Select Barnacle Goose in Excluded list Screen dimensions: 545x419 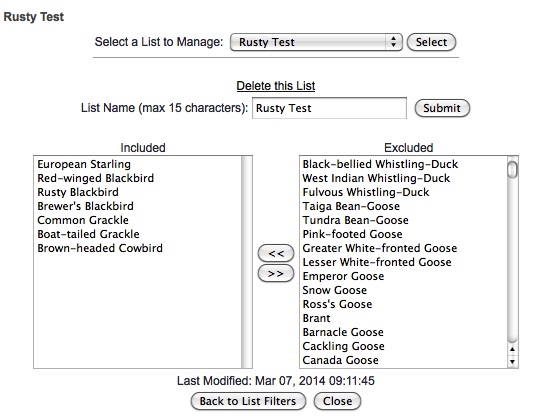pyautogui.click(x=404, y=332)
